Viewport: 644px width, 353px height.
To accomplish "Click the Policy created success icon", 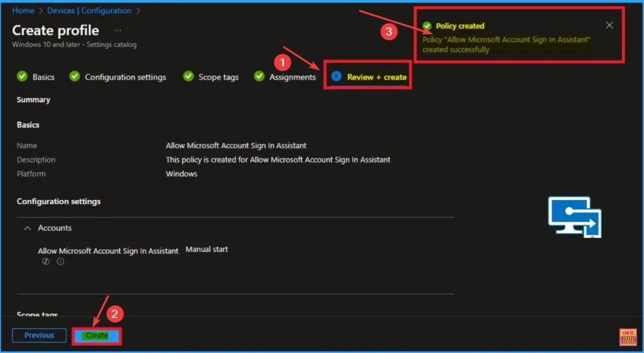I will click(427, 26).
